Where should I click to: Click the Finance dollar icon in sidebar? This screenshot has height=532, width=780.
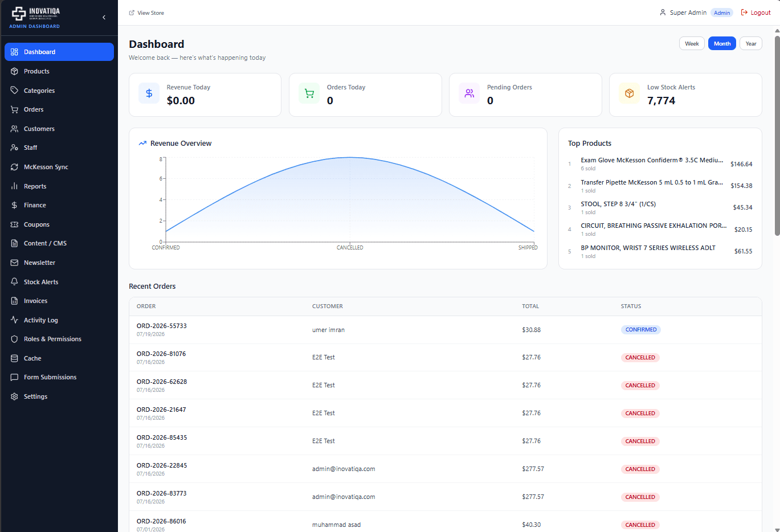click(x=14, y=205)
